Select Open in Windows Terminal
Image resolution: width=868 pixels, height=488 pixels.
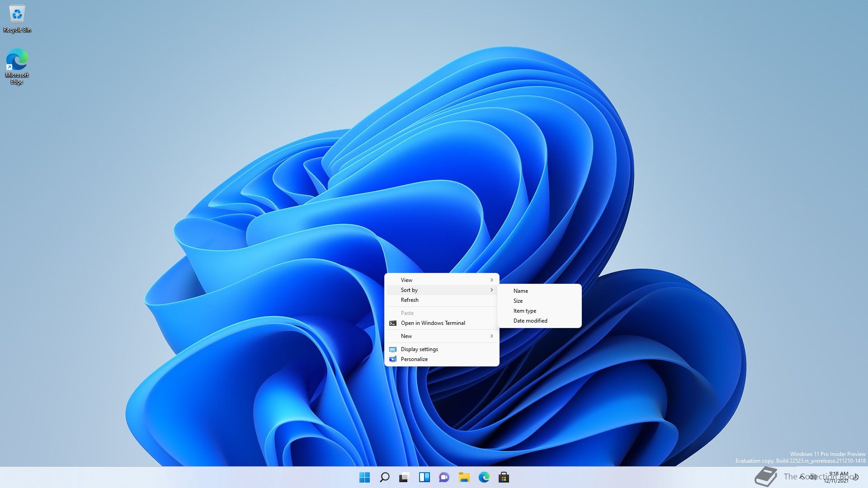click(x=442, y=323)
